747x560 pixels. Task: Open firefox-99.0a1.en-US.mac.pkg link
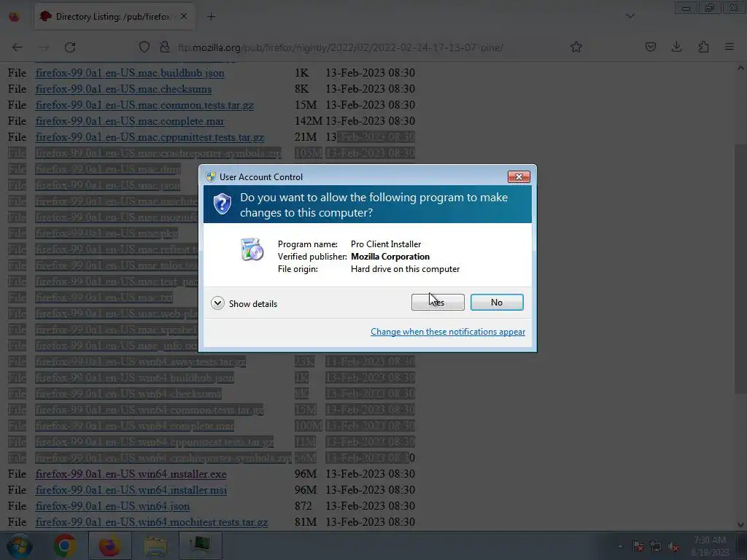pos(107,233)
